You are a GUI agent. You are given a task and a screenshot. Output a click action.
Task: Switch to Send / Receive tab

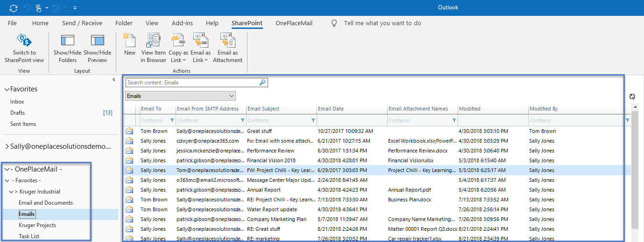[x=82, y=23]
